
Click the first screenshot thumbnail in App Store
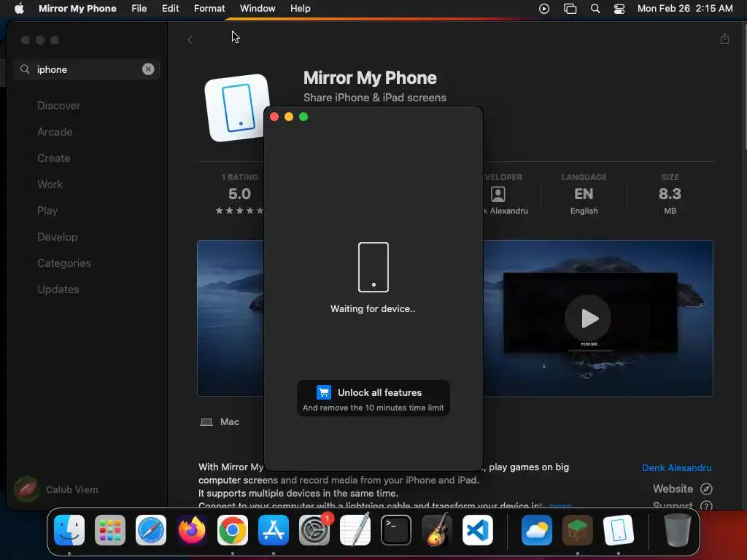(x=231, y=318)
